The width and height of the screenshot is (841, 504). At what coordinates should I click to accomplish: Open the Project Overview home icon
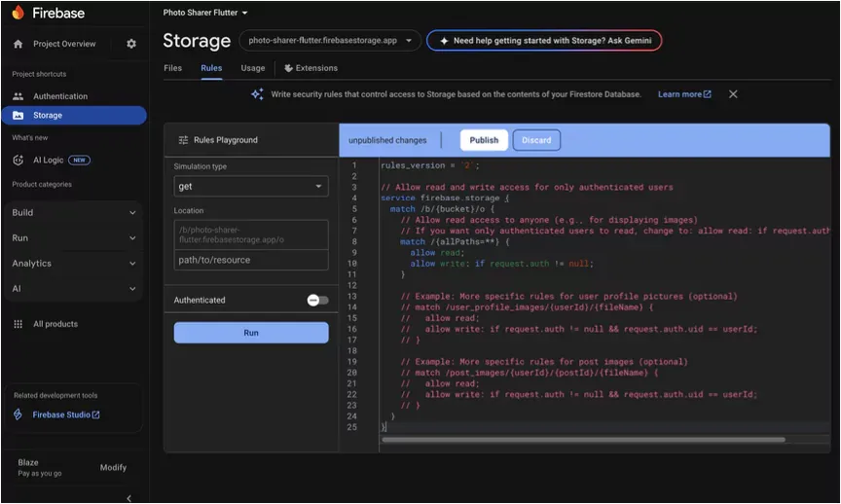tap(18, 44)
